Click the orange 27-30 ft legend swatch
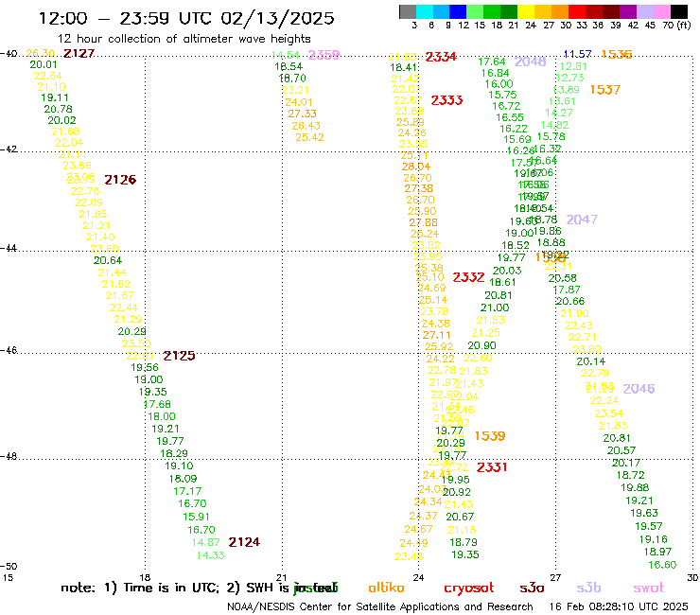 pos(560,11)
